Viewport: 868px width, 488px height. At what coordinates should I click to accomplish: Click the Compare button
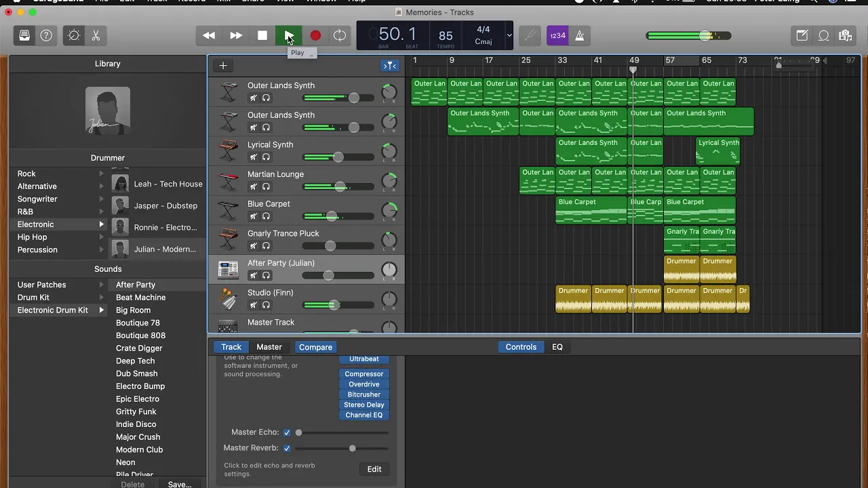point(316,347)
